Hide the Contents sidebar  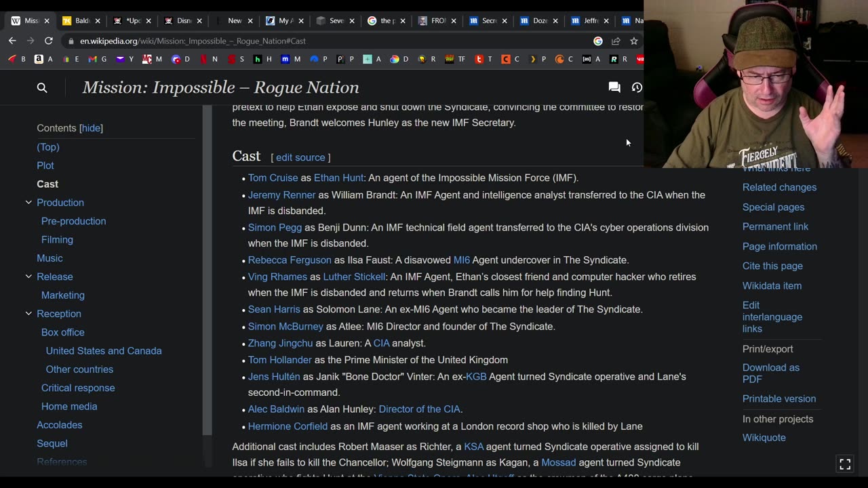pos(91,128)
